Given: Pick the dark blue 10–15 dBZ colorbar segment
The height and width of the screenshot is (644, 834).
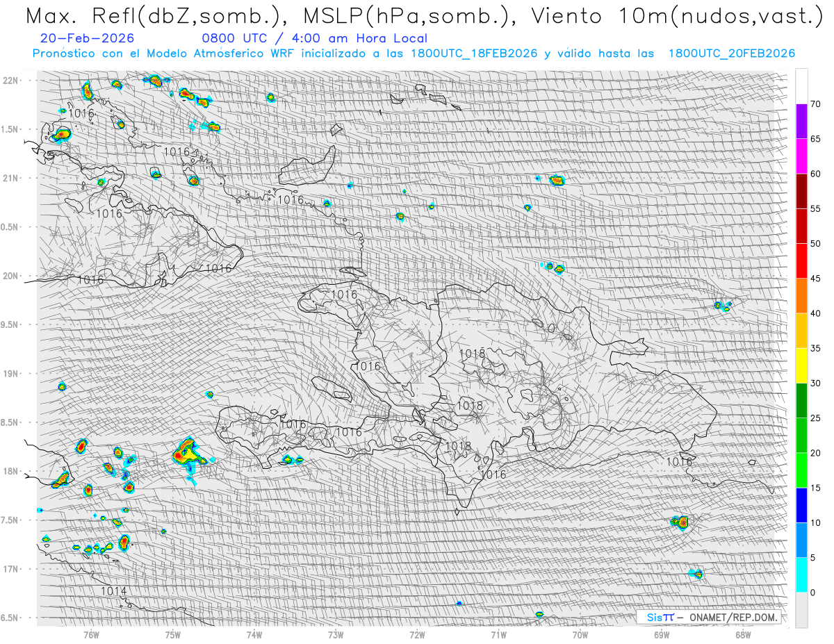Looking at the screenshot, I should coord(801,506).
